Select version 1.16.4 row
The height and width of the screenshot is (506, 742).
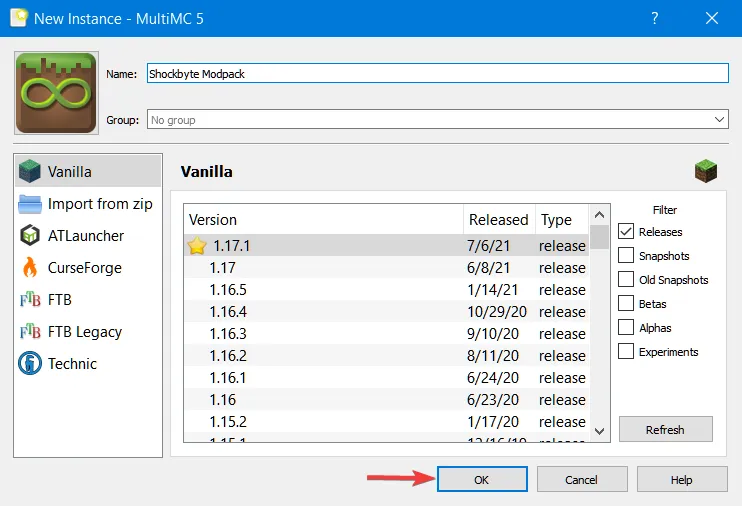pyautogui.click(x=386, y=311)
